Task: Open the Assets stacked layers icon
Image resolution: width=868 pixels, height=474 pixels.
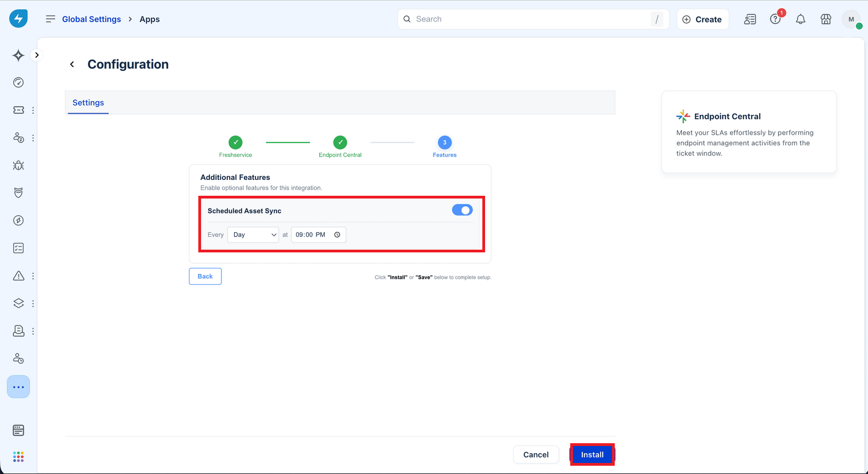Action: click(18, 303)
